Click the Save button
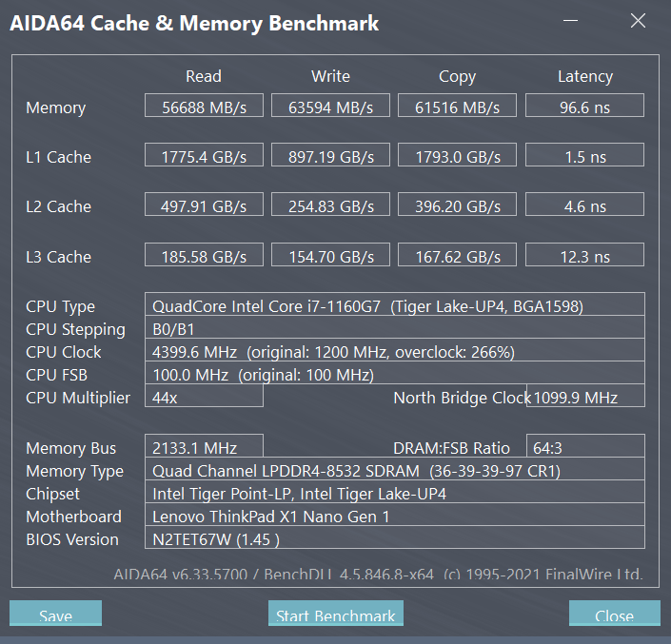671x644 pixels. pyautogui.click(x=55, y=613)
